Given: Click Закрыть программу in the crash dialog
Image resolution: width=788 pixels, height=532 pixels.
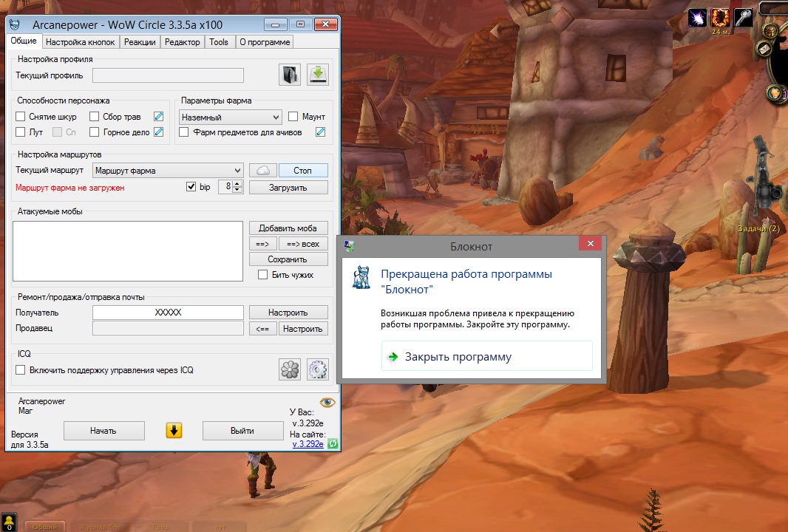Looking at the screenshot, I should coord(458,357).
